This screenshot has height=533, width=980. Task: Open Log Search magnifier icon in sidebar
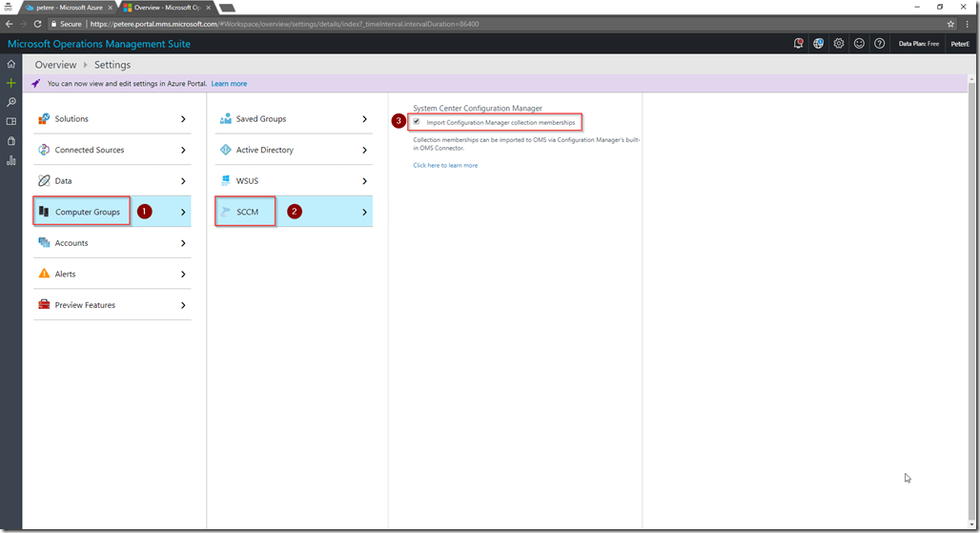(10, 102)
